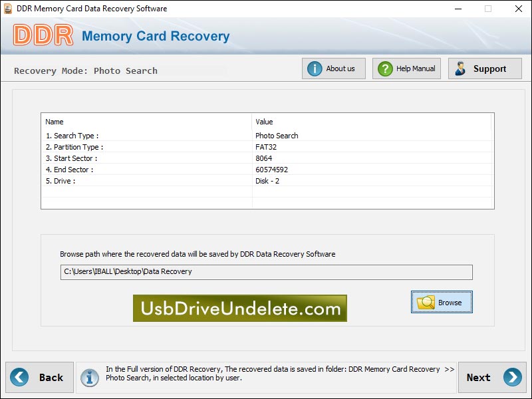Select the '4. End Sector :' row

(267, 170)
